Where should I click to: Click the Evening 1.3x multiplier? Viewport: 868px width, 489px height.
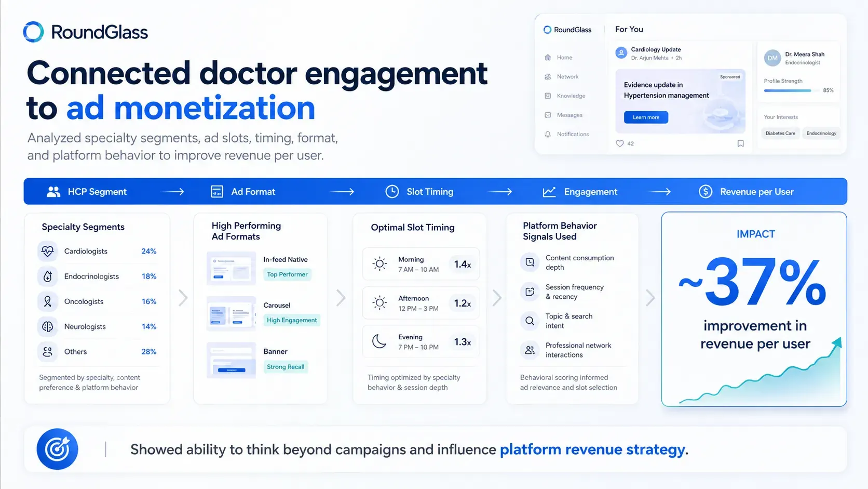(463, 342)
